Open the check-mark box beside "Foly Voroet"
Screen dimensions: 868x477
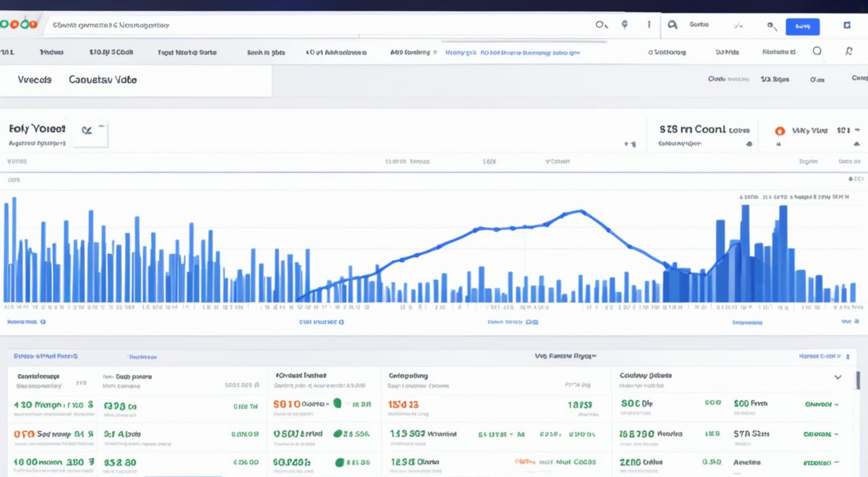pos(91,133)
